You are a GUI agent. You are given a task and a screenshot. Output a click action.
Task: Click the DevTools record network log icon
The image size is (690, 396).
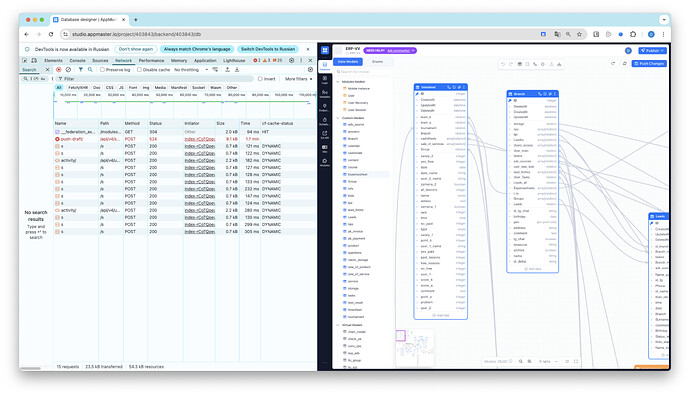pyautogui.click(x=59, y=70)
